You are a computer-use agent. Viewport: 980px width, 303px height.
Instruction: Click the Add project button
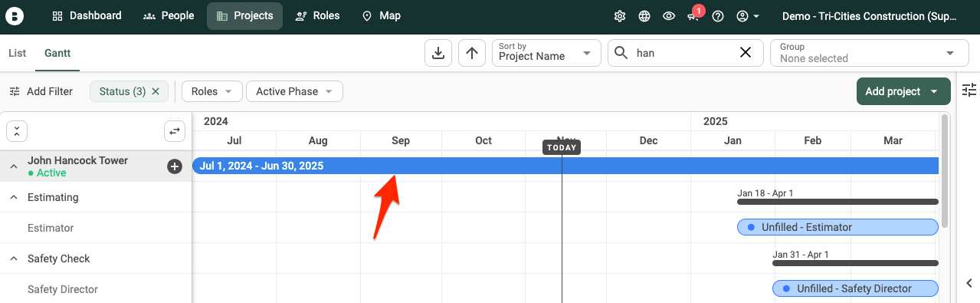pos(903,91)
